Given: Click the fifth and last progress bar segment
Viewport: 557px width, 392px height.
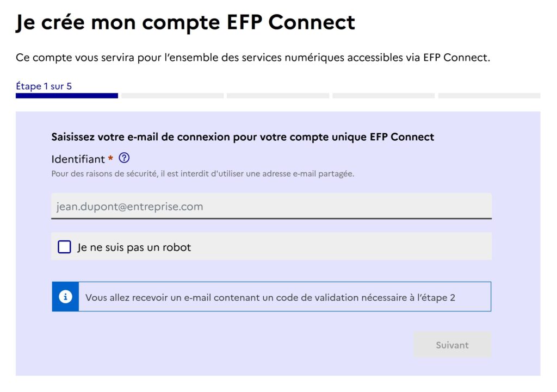Looking at the screenshot, I should pos(489,96).
